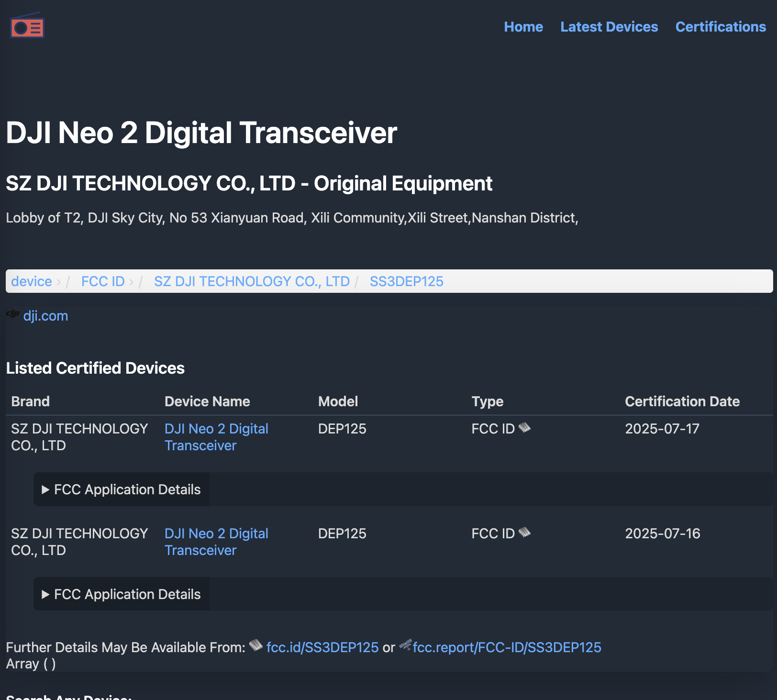Screen dimensions: 777x700
Task: Click the Listed Certified Devices heading
Action: pos(95,368)
